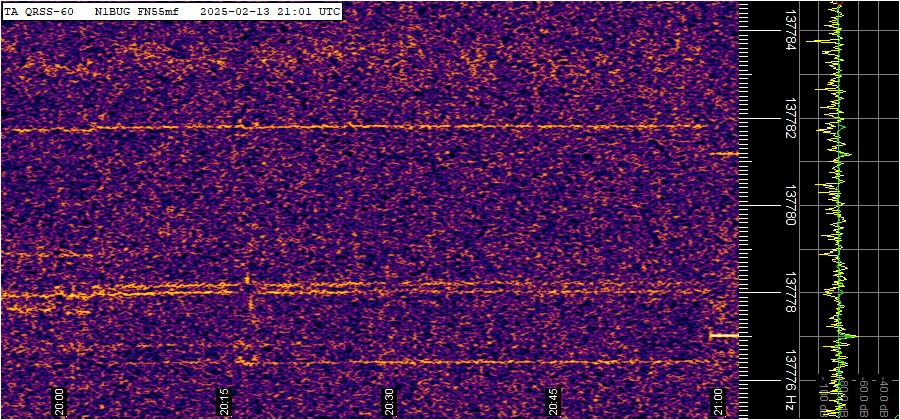Click the 137776 Hz frequency label

(791, 384)
